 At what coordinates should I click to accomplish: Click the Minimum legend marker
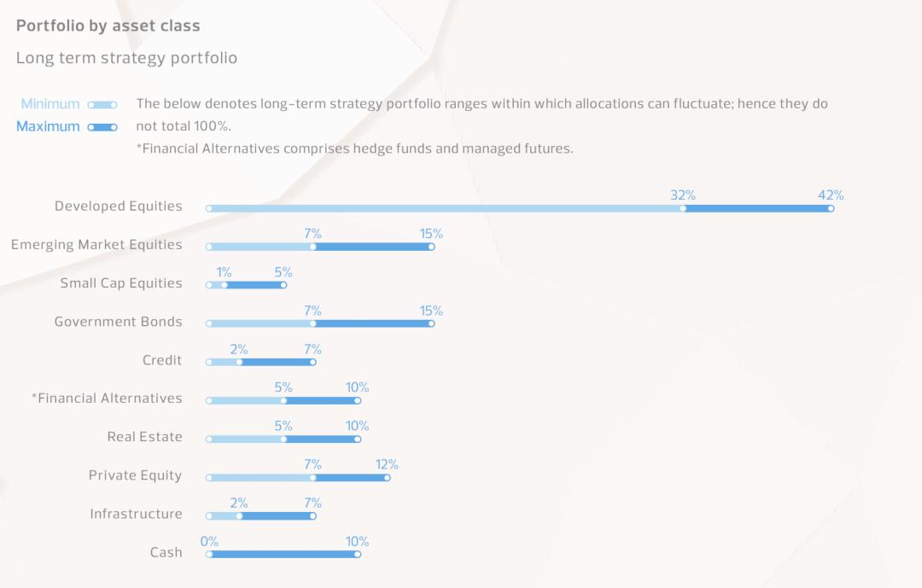102,105
